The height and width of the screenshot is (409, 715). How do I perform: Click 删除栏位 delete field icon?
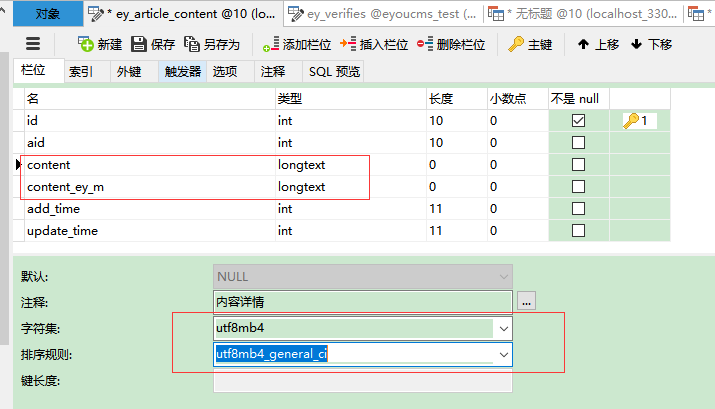[425, 45]
